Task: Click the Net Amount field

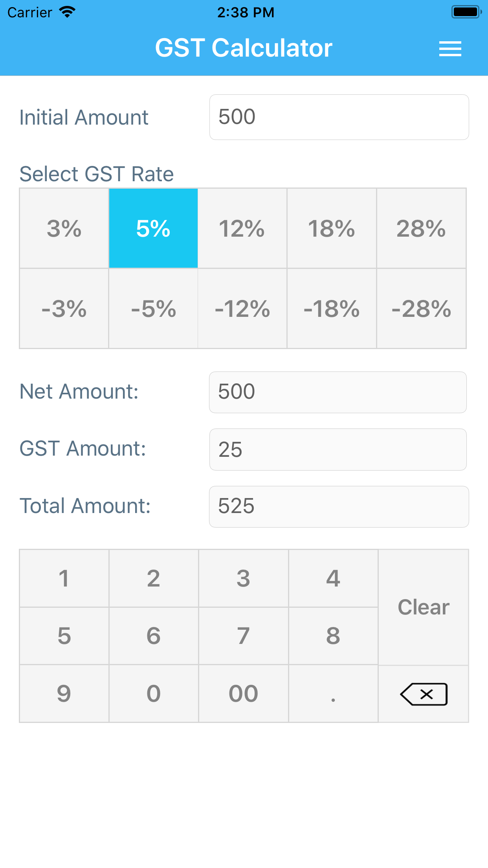Action: [338, 392]
